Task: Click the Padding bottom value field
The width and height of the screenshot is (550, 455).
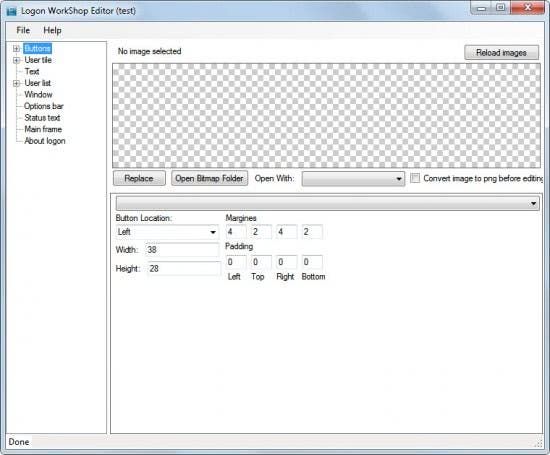Action: (312, 262)
